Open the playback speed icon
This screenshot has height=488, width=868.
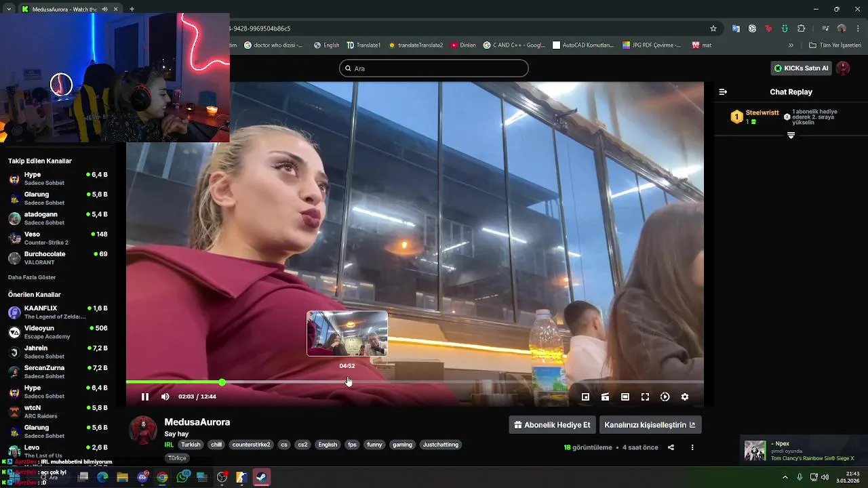point(665,396)
